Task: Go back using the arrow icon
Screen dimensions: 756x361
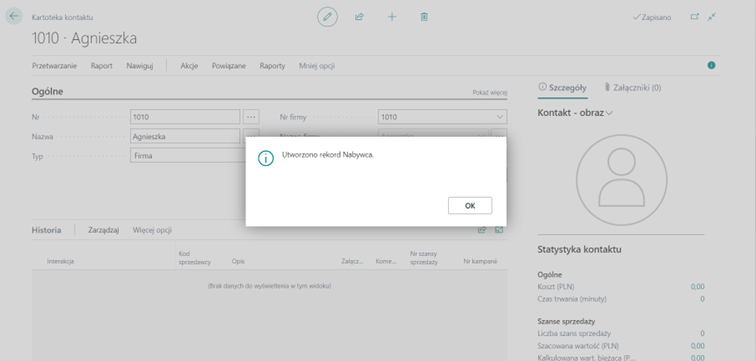Action: coord(14,16)
